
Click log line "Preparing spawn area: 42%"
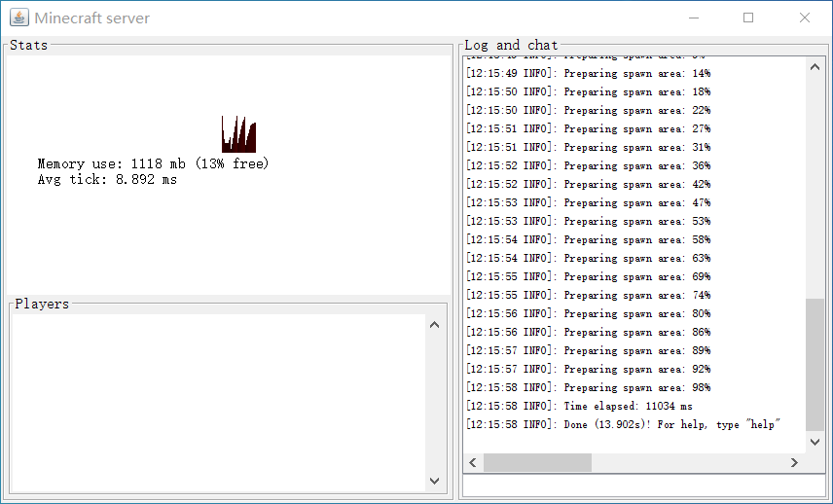[588, 184]
